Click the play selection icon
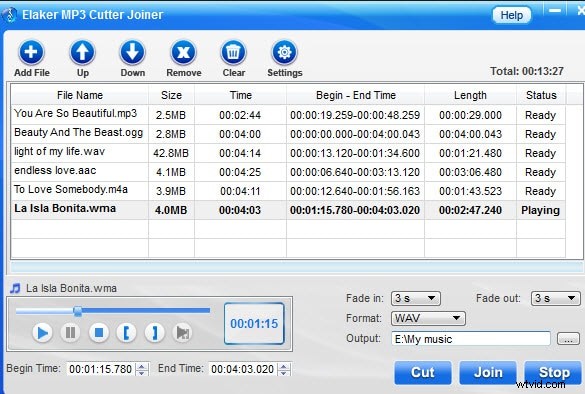 click(182, 332)
